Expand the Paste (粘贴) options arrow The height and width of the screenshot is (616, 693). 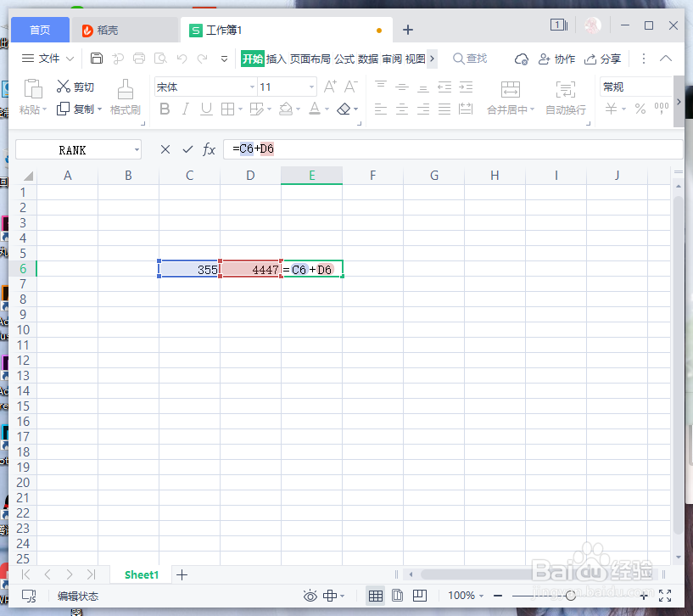tap(45, 109)
